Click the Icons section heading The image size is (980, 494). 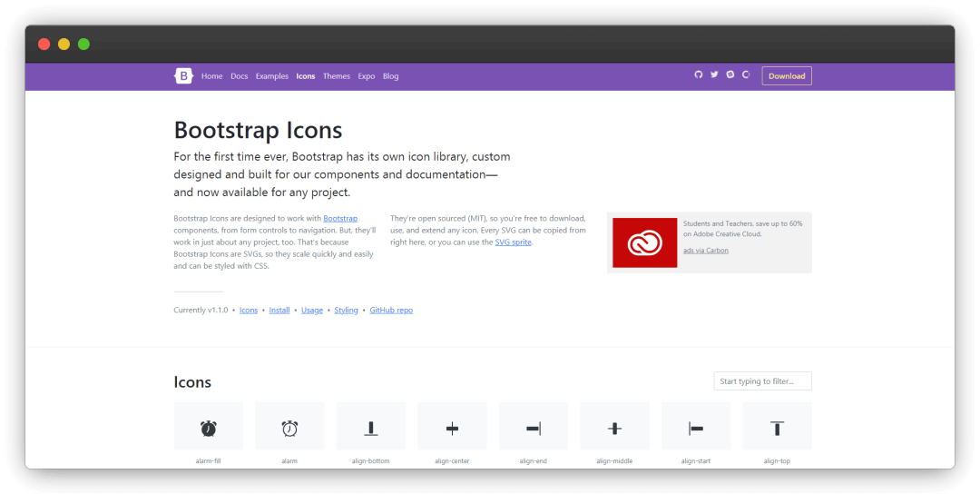192,382
